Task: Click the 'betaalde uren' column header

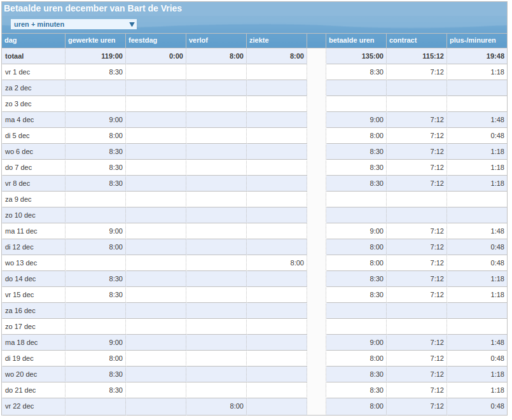Action: point(351,40)
